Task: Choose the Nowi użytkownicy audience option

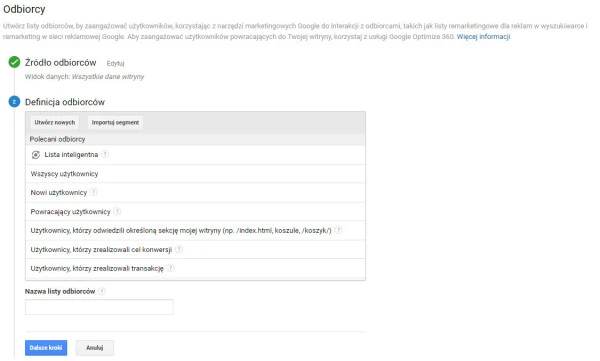Action: tap(195, 193)
